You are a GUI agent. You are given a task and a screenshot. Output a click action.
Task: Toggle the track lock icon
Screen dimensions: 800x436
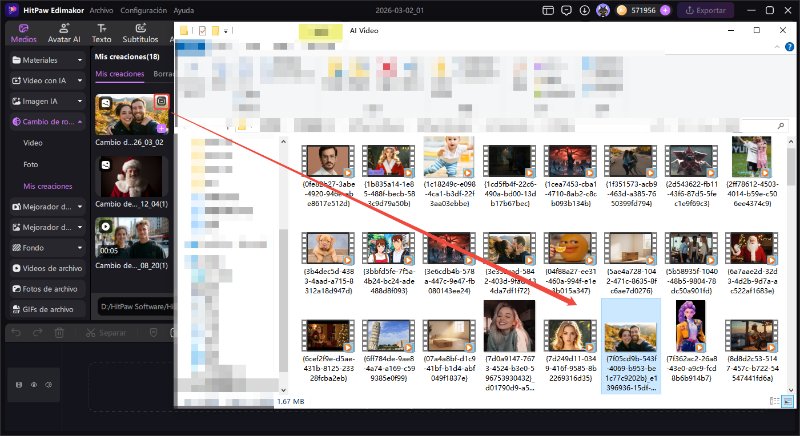17,384
